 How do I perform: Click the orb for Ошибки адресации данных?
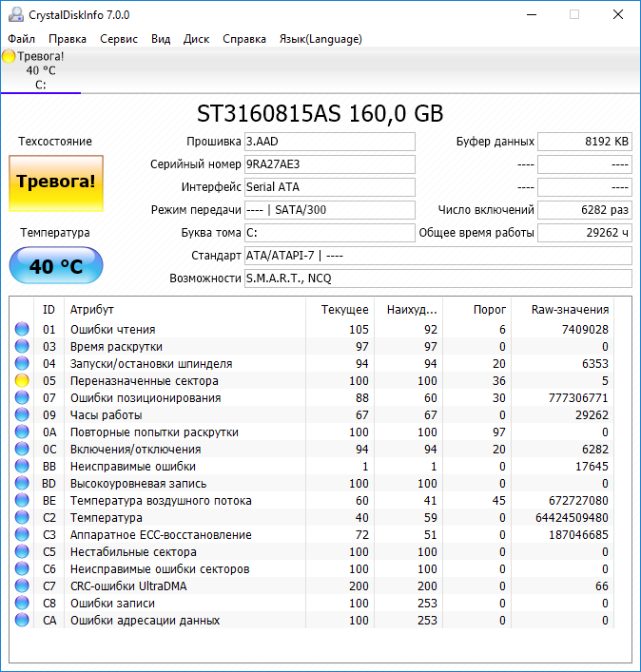[22, 620]
